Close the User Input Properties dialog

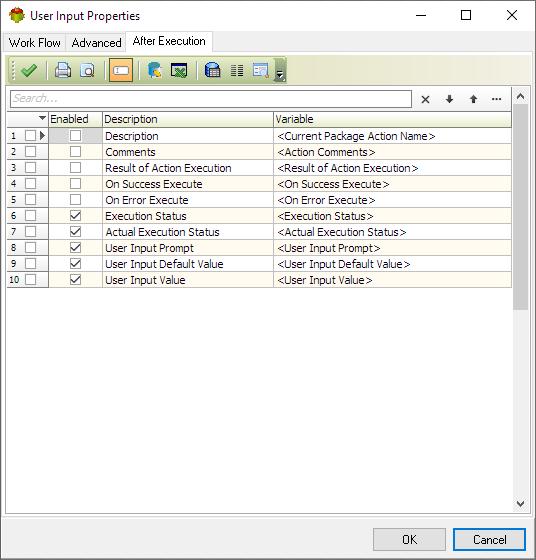(x=512, y=15)
